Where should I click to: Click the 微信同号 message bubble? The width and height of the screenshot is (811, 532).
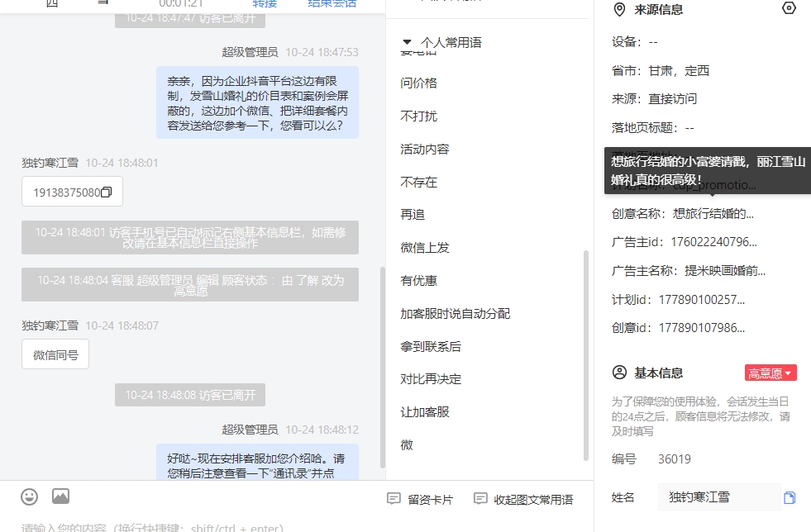(55, 354)
